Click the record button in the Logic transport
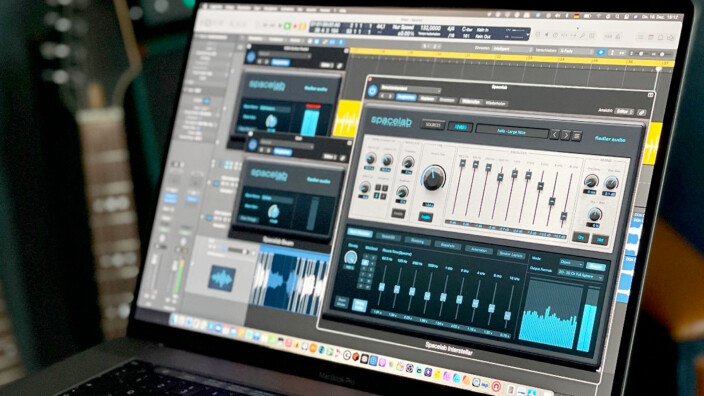704x396 pixels. pyautogui.click(x=295, y=26)
